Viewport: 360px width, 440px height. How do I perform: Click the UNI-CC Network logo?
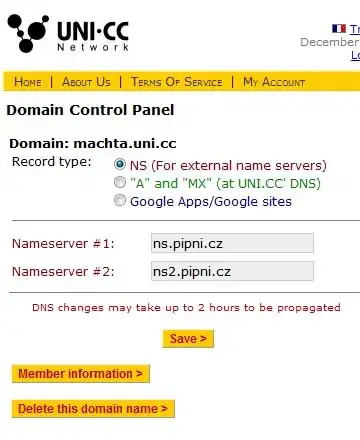[x=68, y=33]
